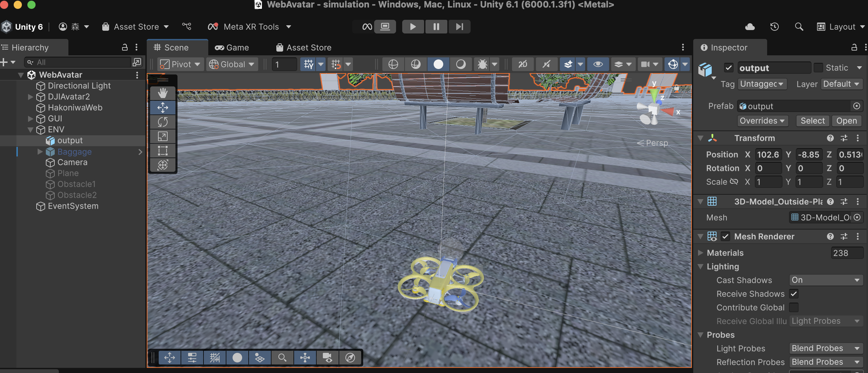Open the Undo History icon

pyautogui.click(x=774, y=27)
